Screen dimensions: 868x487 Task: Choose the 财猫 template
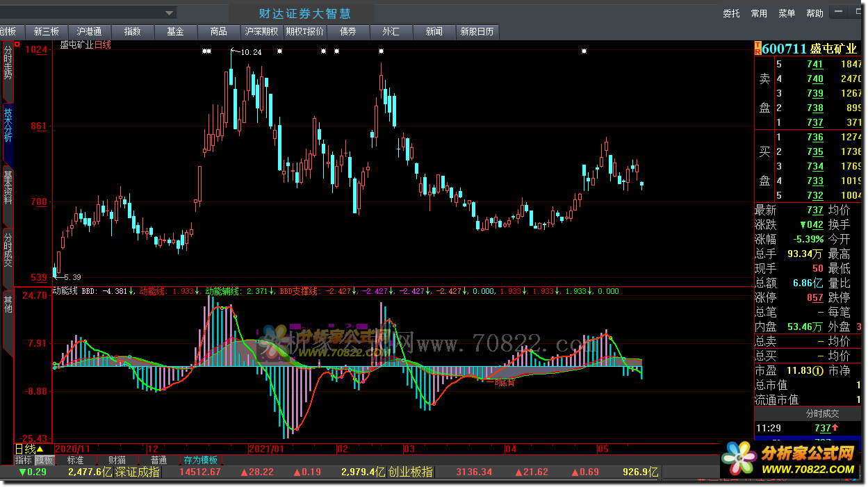coord(117,460)
